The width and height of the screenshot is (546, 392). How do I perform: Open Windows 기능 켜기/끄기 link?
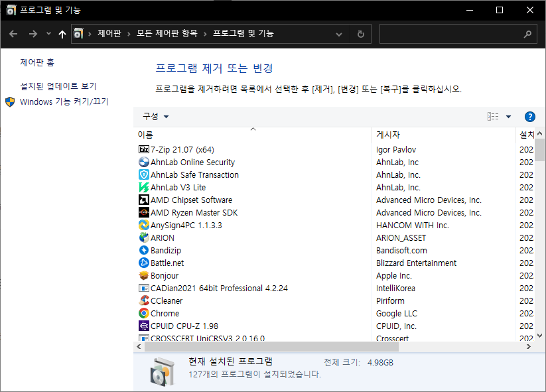point(64,101)
